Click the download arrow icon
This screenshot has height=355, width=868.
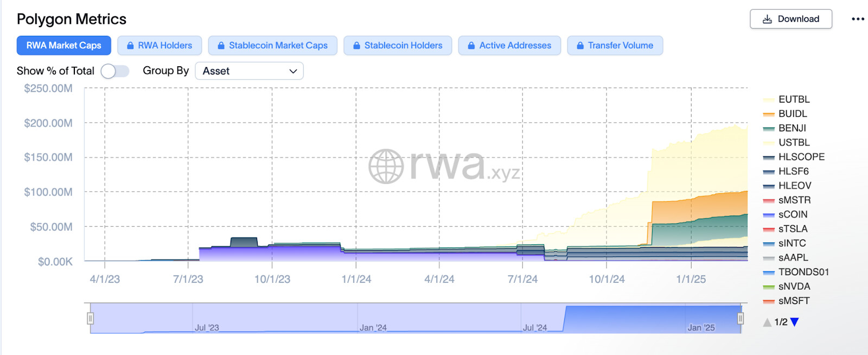767,19
